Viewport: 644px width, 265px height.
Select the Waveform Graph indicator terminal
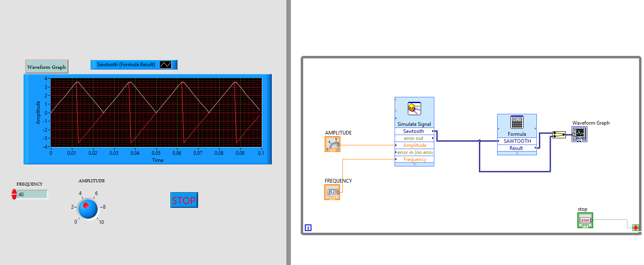point(579,134)
